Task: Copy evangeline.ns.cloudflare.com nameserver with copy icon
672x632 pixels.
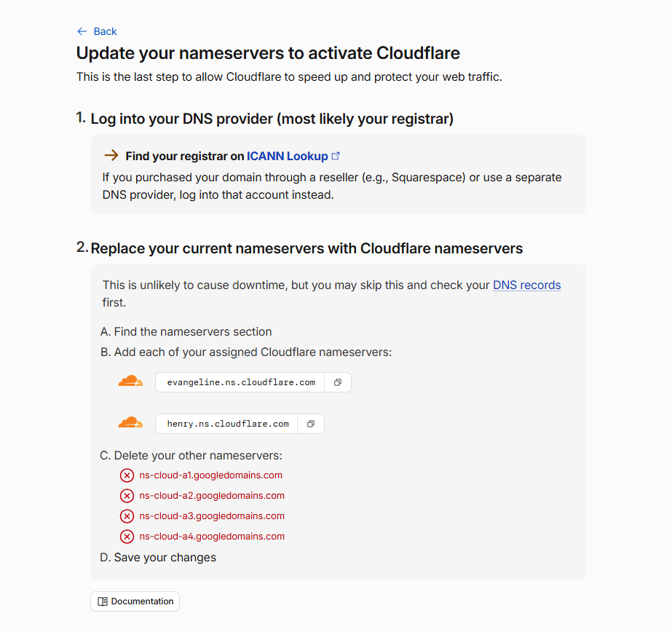Action: pyautogui.click(x=338, y=382)
